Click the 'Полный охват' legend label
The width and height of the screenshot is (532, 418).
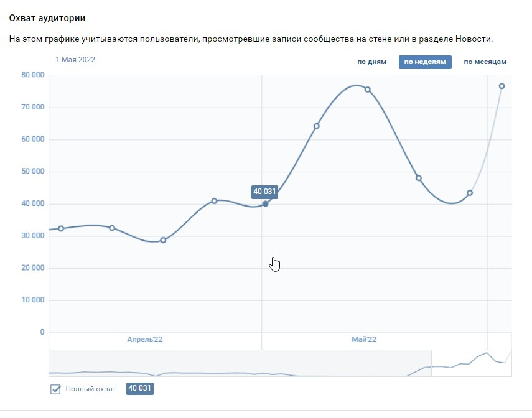[x=91, y=389]
